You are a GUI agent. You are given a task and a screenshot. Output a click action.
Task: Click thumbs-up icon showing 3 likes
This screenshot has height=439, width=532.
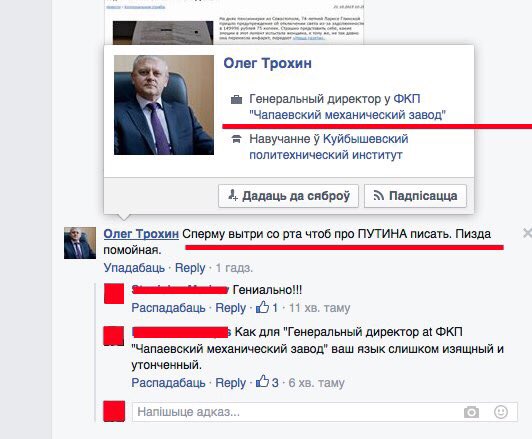pos(262,382)
